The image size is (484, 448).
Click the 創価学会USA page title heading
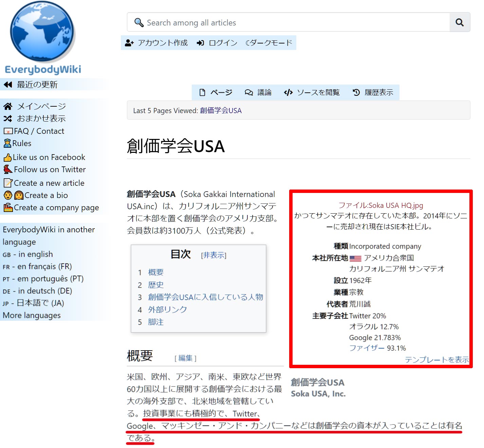[176, 146]
